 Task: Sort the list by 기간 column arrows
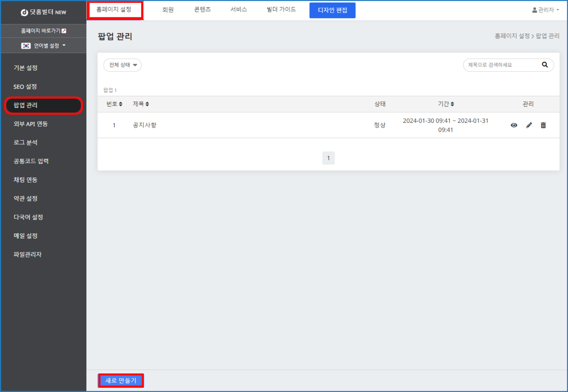pyautogui.click(x=452, y=104)
